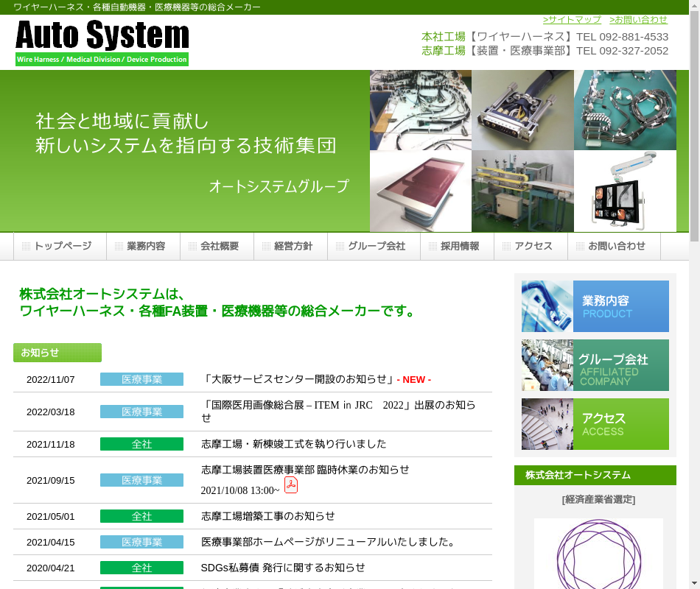Click the 医療事業 tag on 2022/11/07

141,380
